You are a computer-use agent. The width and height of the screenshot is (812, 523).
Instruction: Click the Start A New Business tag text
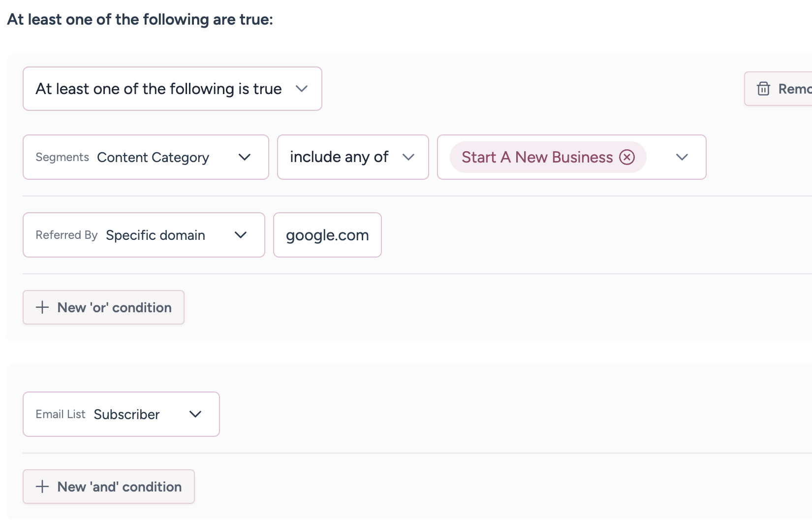coord(537,157)
